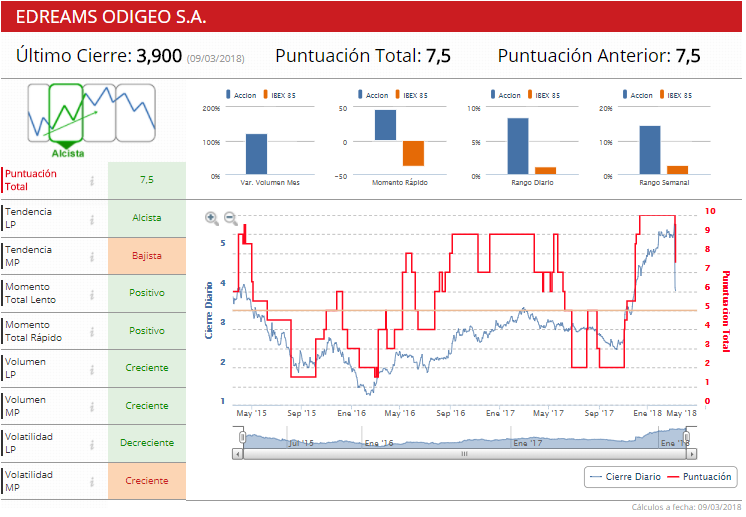This screenshot has width=746, height=517.
Task: Click the zoom in magnifier on chart
Action: click(x=212, y=218)
